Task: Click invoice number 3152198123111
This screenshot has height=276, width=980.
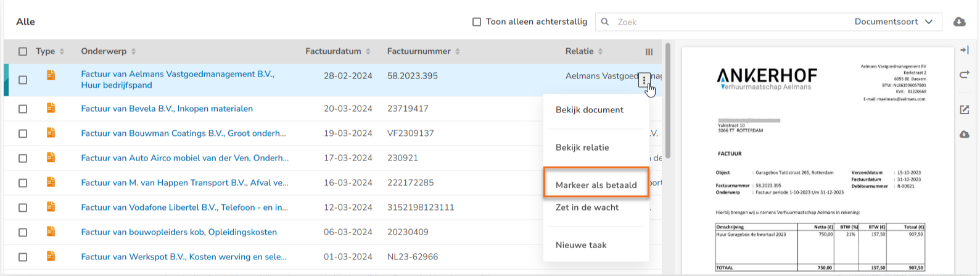Action: click(421, 207)
